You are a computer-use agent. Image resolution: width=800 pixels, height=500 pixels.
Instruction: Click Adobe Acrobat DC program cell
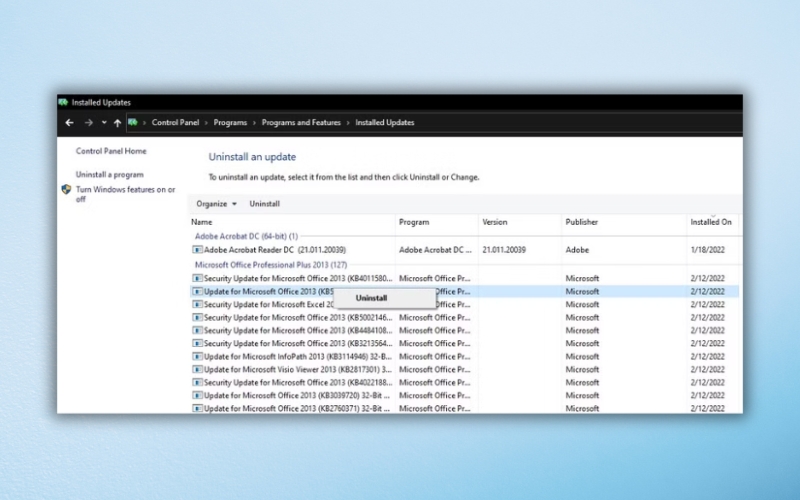point(435,250)
